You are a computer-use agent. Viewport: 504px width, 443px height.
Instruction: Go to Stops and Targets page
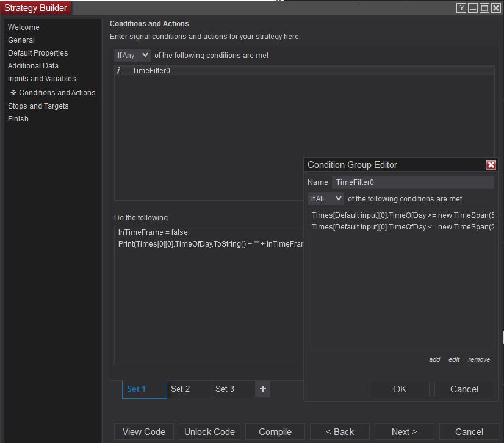(x=38, y=106)
